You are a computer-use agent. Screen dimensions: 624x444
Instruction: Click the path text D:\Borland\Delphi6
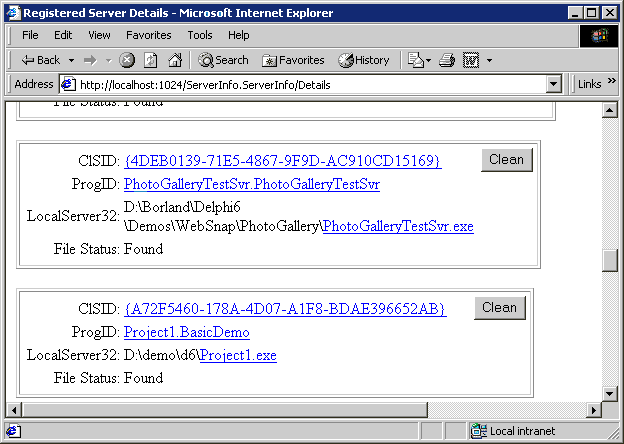[x=182, y=207]
